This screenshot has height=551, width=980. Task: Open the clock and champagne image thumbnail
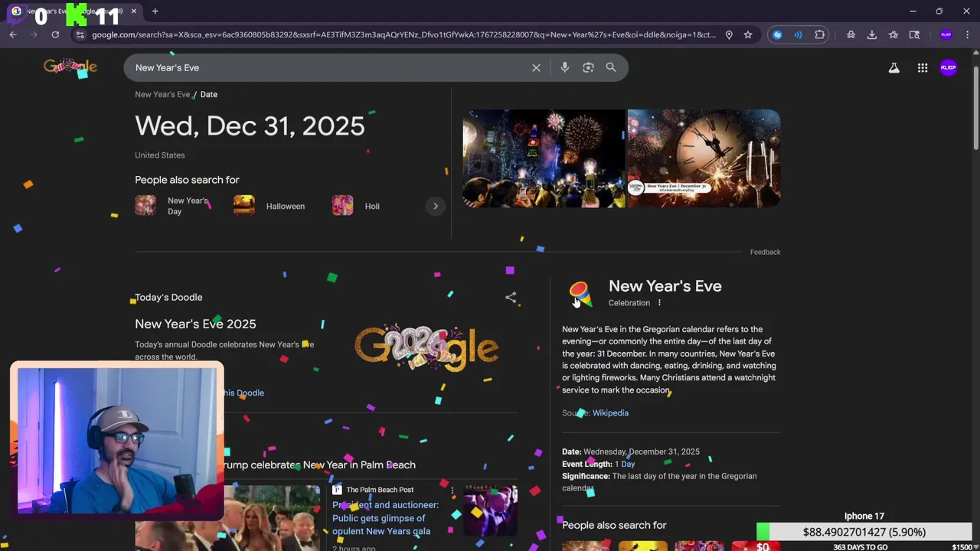(704, 158)
